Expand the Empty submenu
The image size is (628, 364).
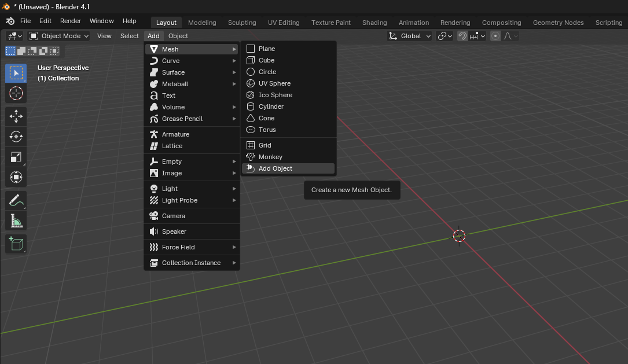point(192,161)
